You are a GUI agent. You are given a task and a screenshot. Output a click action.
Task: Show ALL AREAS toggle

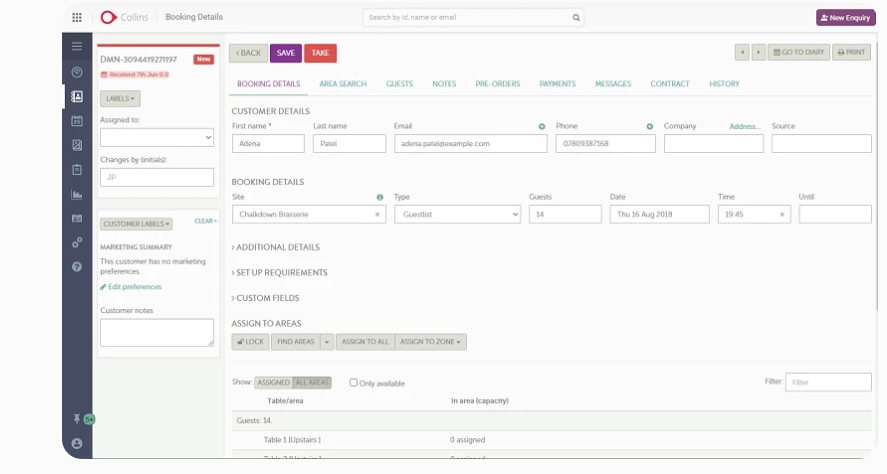pos(312,383)
